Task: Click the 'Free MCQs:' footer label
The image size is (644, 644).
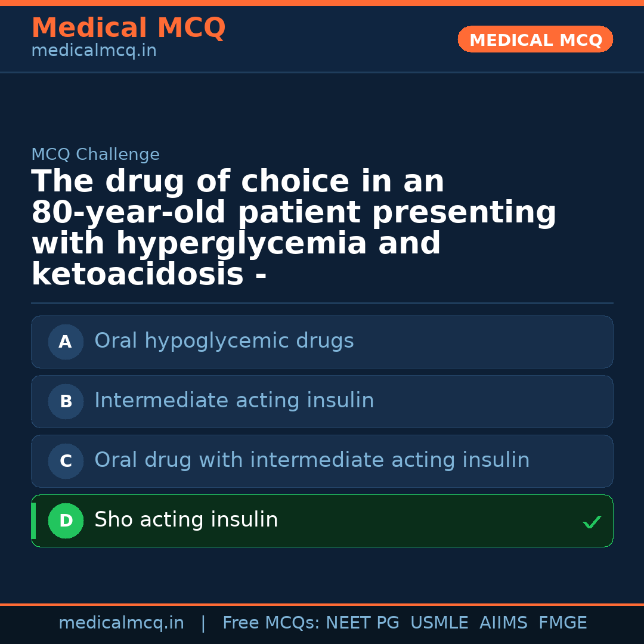Action: (x=271, y=623)
